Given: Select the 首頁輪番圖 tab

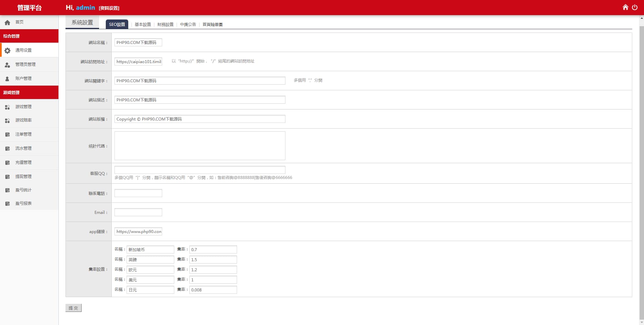Looking at the screenshot, I should coord(212,25).
